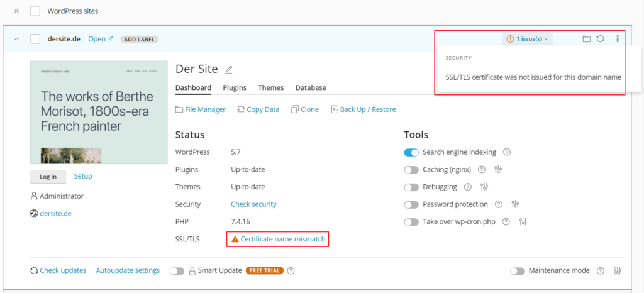
Task: Click the globe icon beside dersite.de
Action: point(34,214)
